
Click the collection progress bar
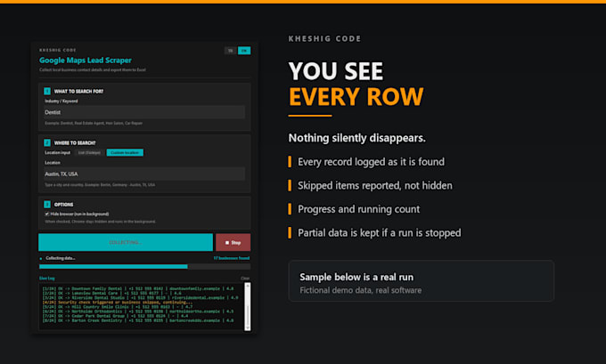[144, 267]
